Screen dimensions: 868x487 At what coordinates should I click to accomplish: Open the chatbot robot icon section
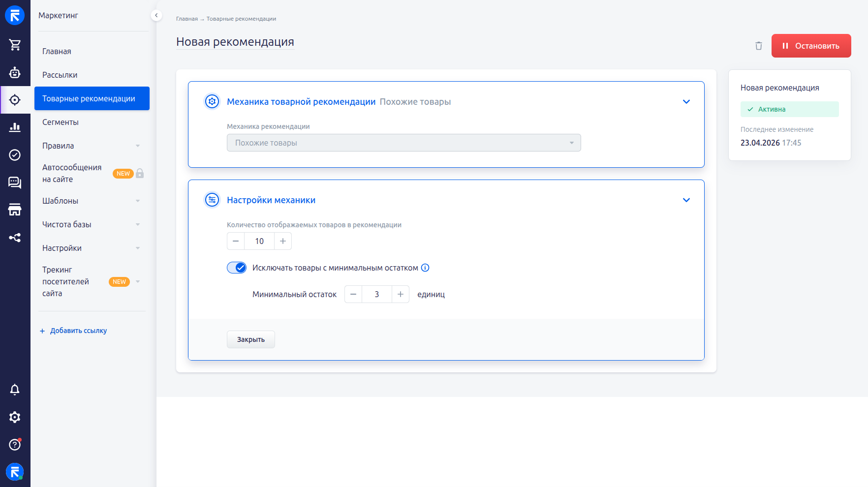click(x=15, y=73)
